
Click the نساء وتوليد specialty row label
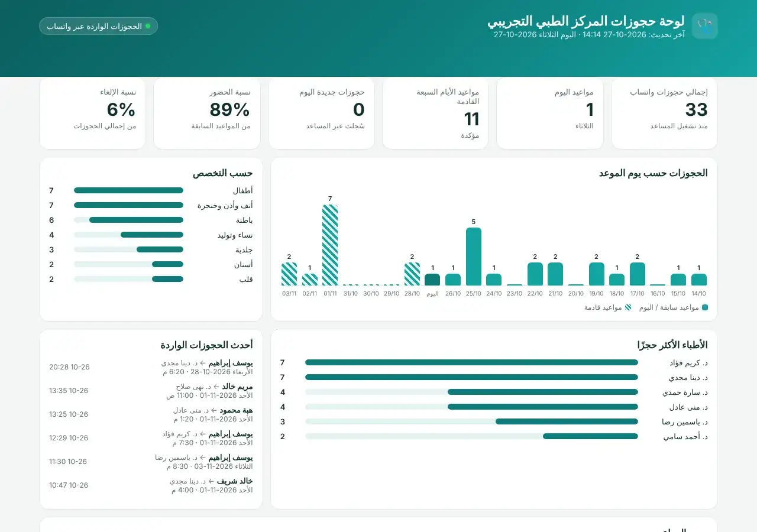235,235
